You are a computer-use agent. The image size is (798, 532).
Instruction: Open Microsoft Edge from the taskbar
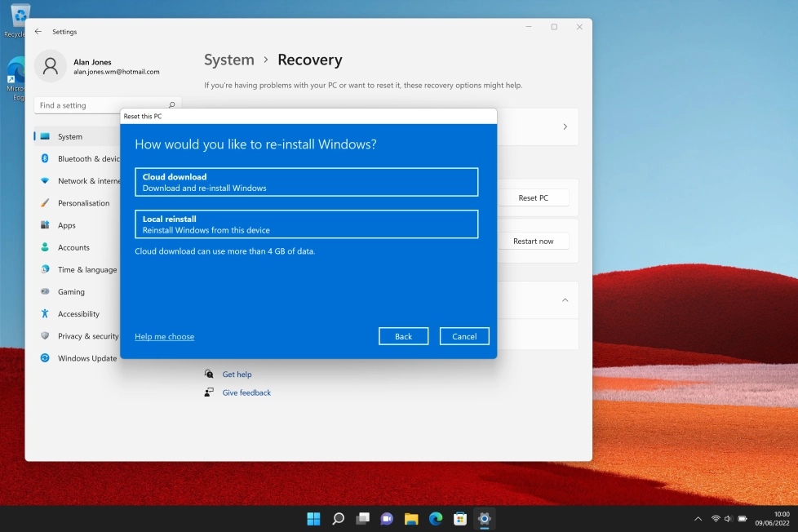coord(436,518)
